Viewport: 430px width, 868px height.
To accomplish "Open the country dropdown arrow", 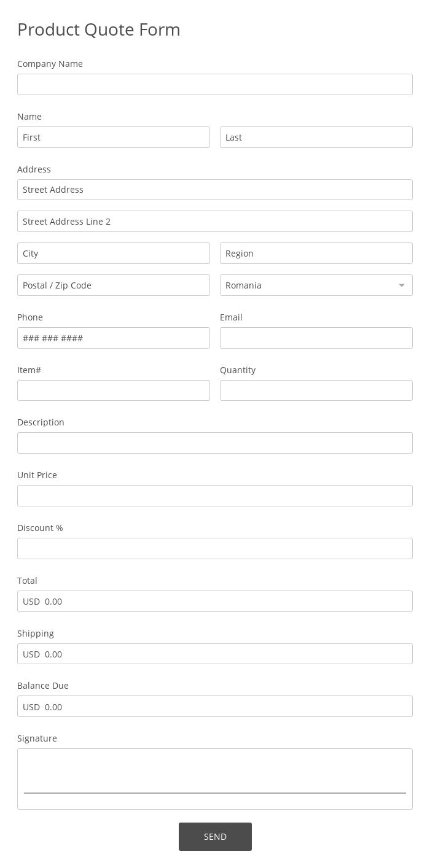I will (x=401, y=285).
